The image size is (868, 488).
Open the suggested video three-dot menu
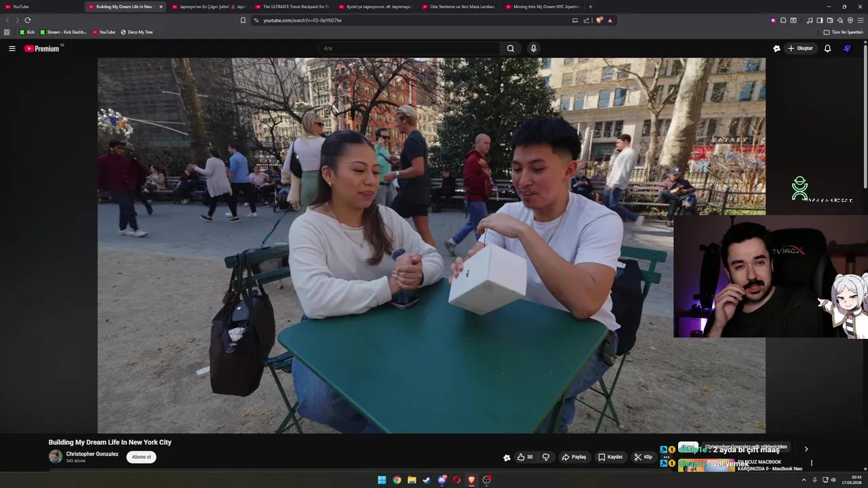click(x=812, y=464)
